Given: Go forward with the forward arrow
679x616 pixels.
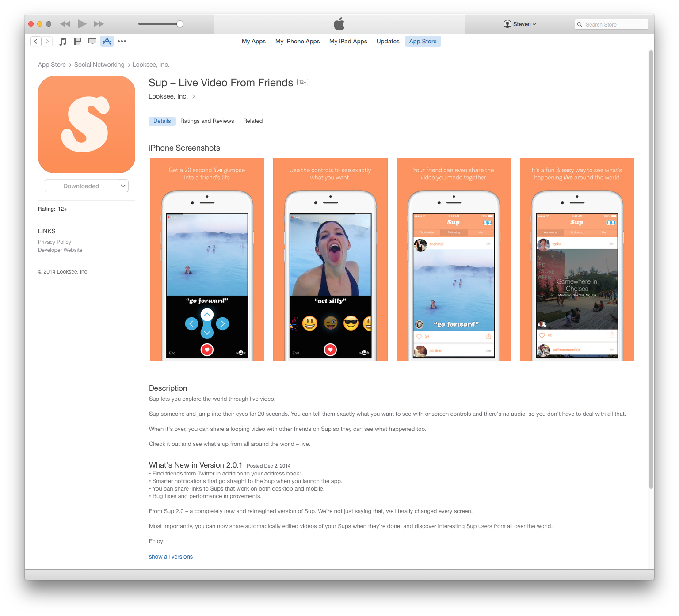Looking at the screenshot, I should coord(47,42).
